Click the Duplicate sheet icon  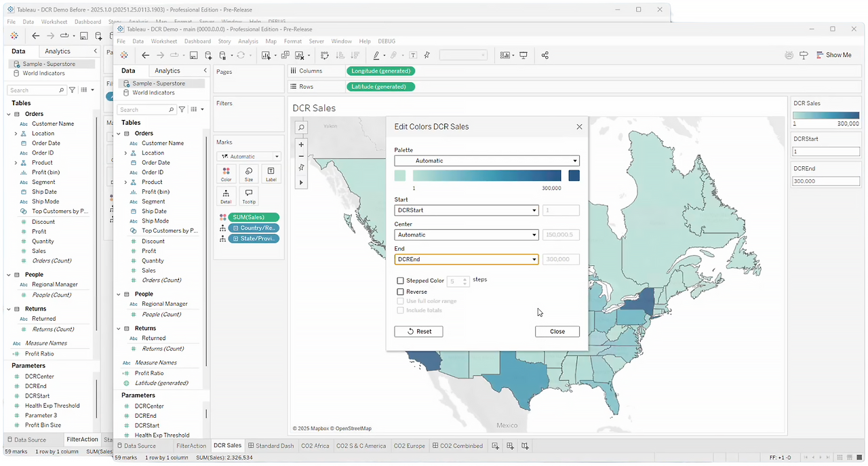click(x=285, y=55)
